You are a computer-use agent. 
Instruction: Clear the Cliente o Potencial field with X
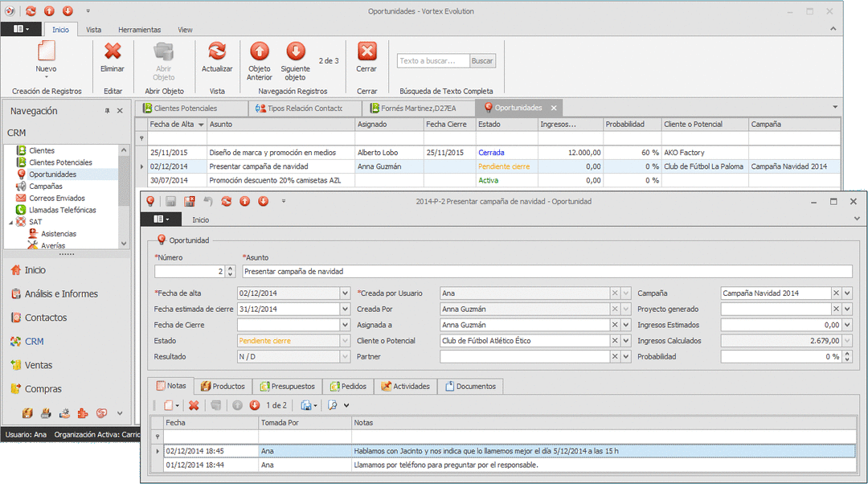(x=615, y=341)
